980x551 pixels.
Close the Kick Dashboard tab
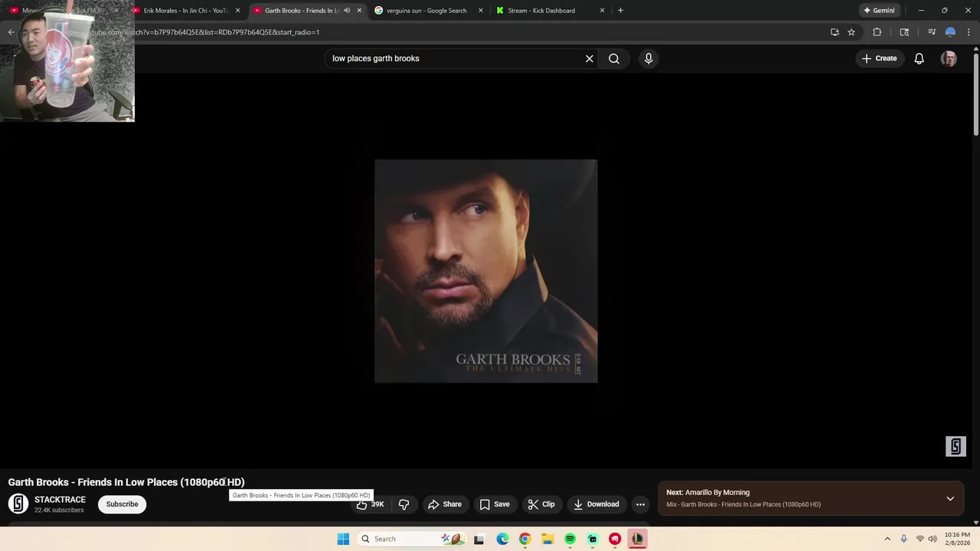coord(602,11)
